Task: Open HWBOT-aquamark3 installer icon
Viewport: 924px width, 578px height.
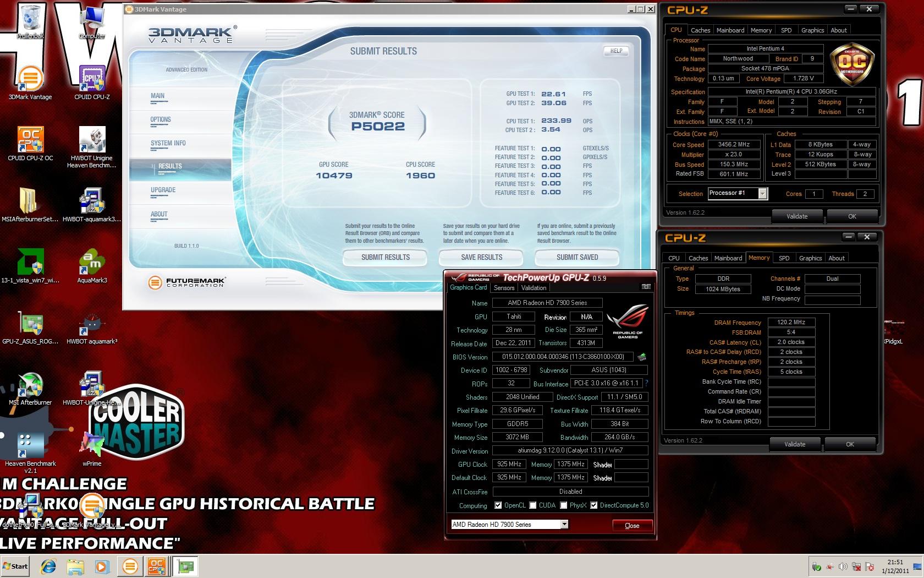Action: point(92,205)
